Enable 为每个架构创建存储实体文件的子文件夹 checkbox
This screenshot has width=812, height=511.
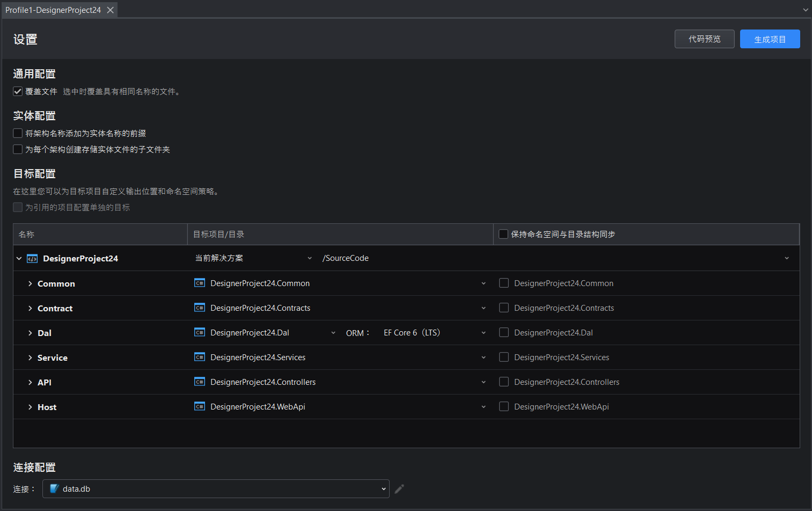pos(18,149)
